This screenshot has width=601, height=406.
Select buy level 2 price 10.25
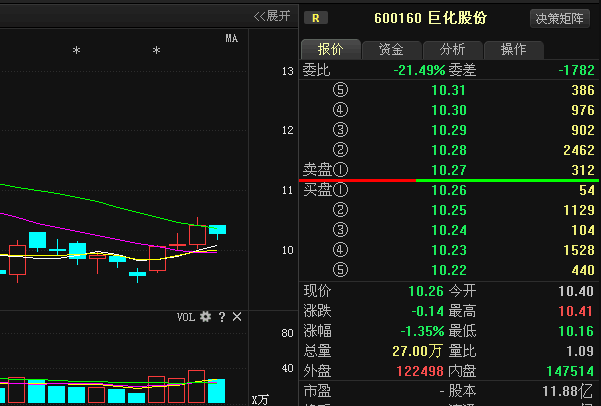449,210
